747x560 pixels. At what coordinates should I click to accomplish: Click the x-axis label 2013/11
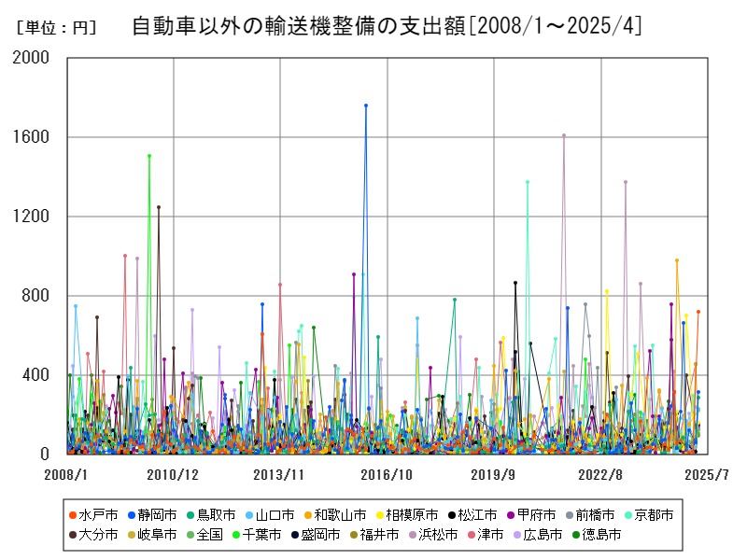click(x=278, y=475)
